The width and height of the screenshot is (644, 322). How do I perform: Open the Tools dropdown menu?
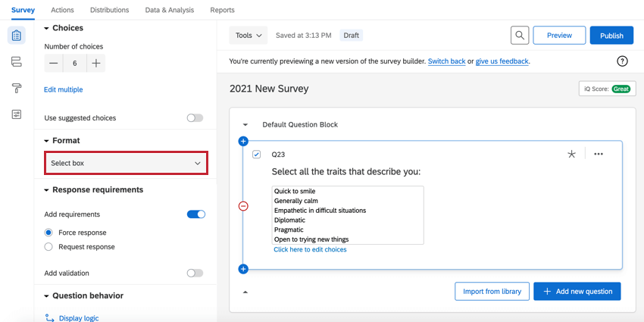pos(249,35)
